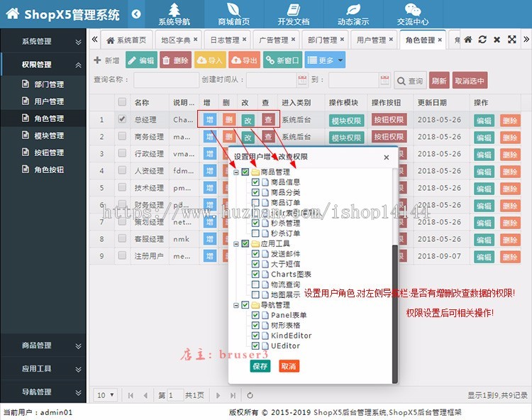Collapse the 权限管理 sidebar section
The height and width of the screenshot is (420, 532).
(43, 65)
